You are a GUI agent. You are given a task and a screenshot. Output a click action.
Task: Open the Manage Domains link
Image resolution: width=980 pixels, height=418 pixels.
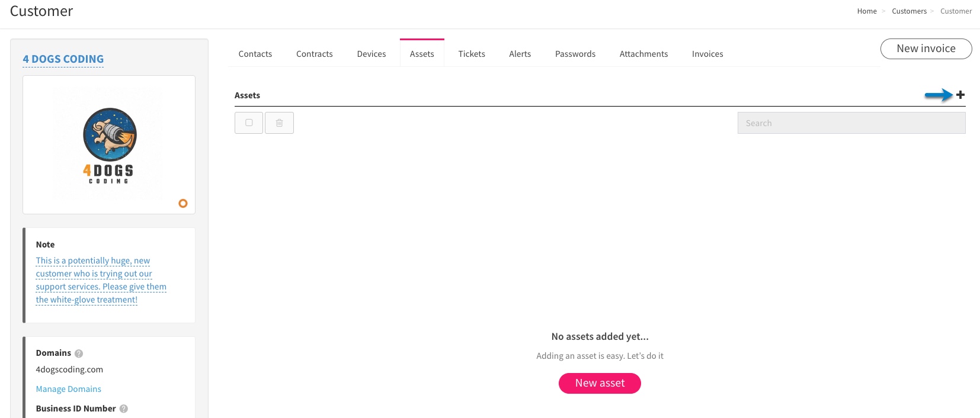[x=69, y=389]
